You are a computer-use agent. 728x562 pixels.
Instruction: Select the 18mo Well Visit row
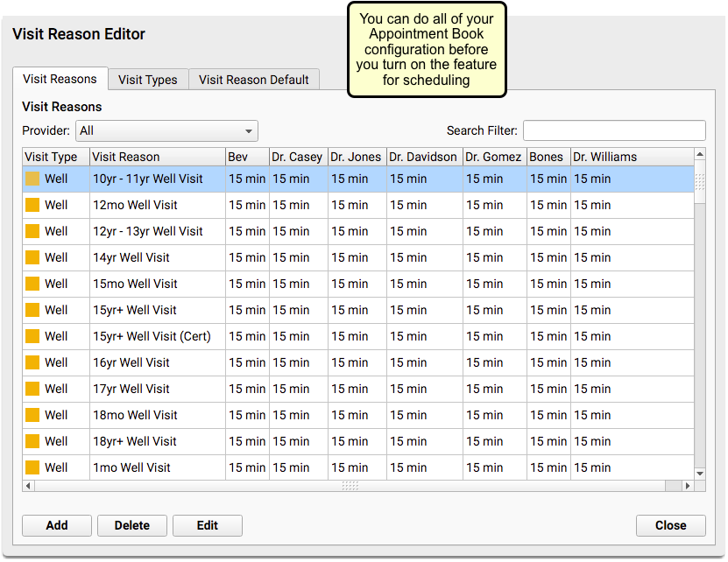coord(358,415)
